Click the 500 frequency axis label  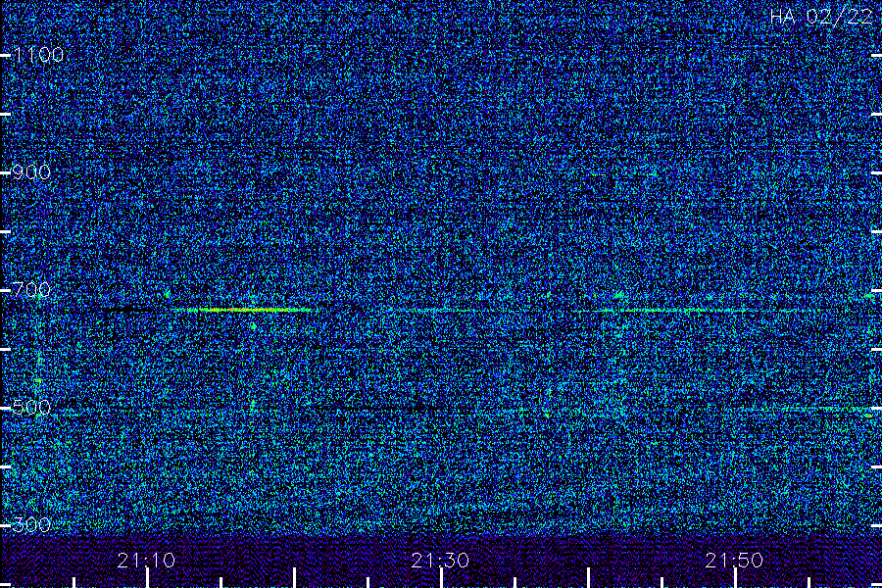pos(31,408)
